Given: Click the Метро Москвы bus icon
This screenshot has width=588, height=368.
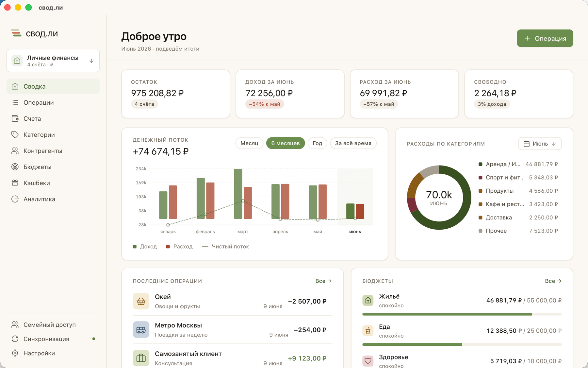Looking at the screenshot, I should point(141,329).
